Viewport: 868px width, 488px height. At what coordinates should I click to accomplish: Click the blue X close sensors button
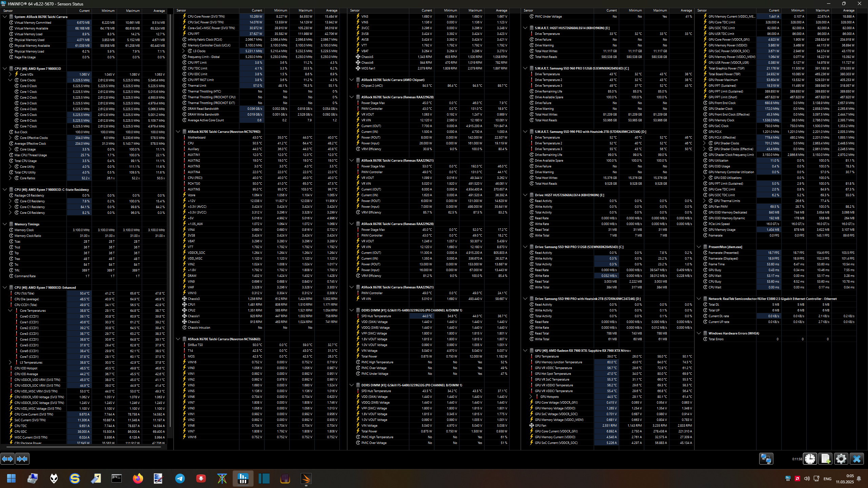(856, 459)
